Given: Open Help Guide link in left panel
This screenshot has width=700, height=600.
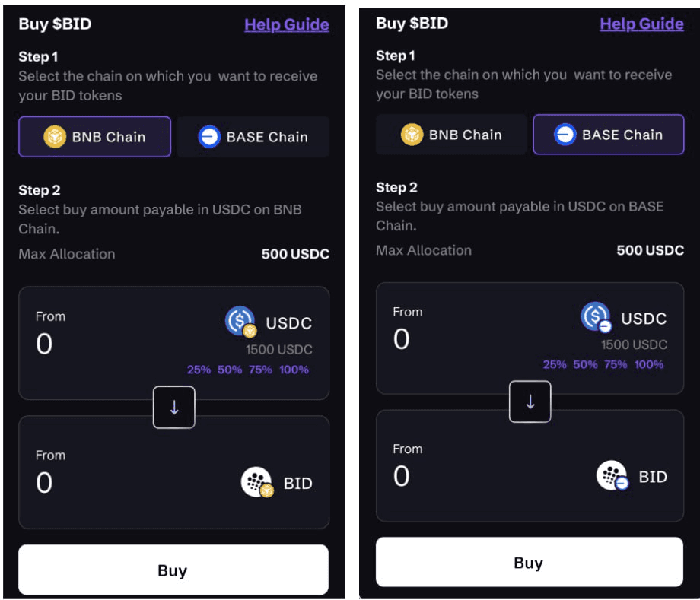Looking at the screenshot, I should [x=286, y=25].
